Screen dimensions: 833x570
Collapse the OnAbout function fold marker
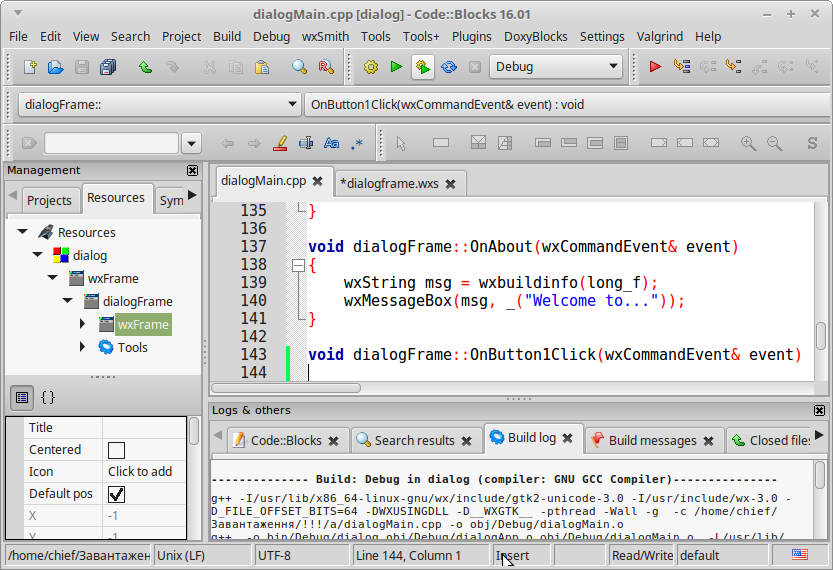(297, 265)
